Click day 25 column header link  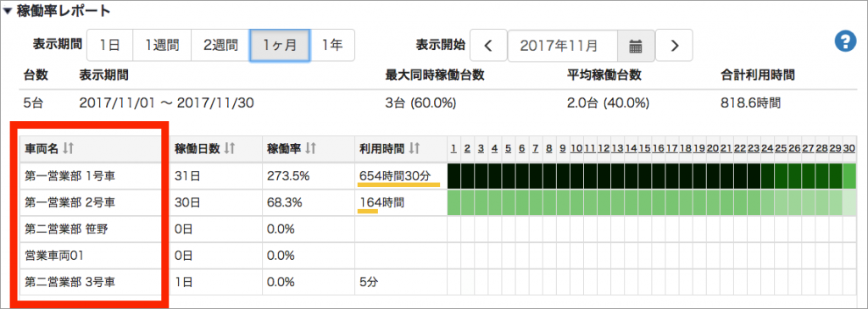coord(781,148)
